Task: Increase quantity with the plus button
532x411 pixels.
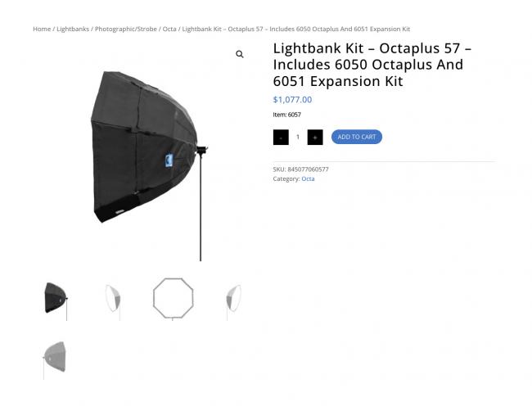Action: pos(315,137)
